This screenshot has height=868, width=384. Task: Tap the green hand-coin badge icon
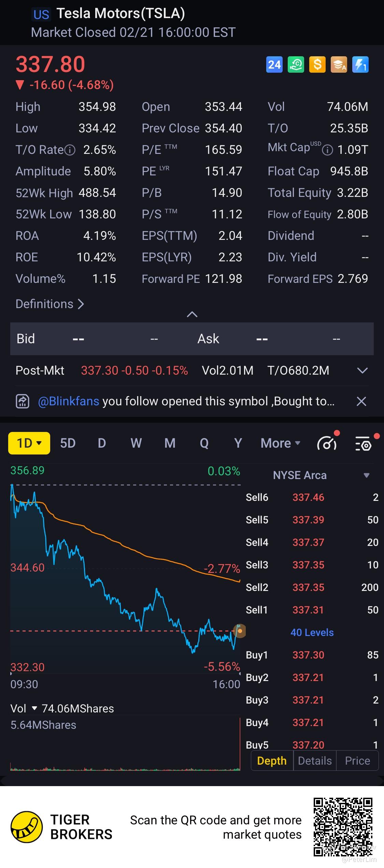click(x=296, y=64)
